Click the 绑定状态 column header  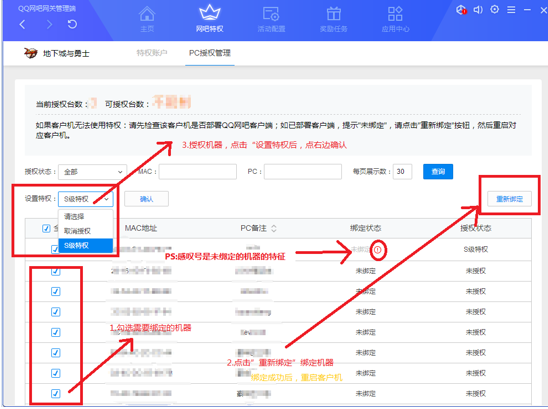coord(366,228)
